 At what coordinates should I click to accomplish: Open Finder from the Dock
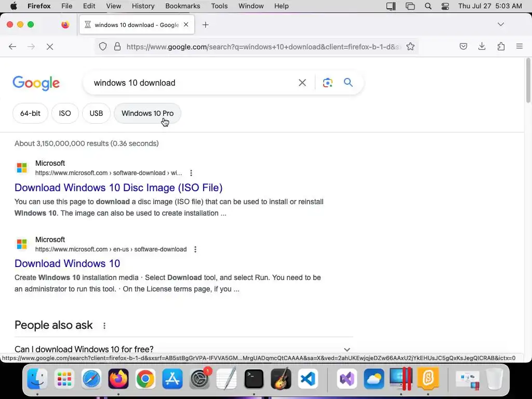click(x=37, y=379)
